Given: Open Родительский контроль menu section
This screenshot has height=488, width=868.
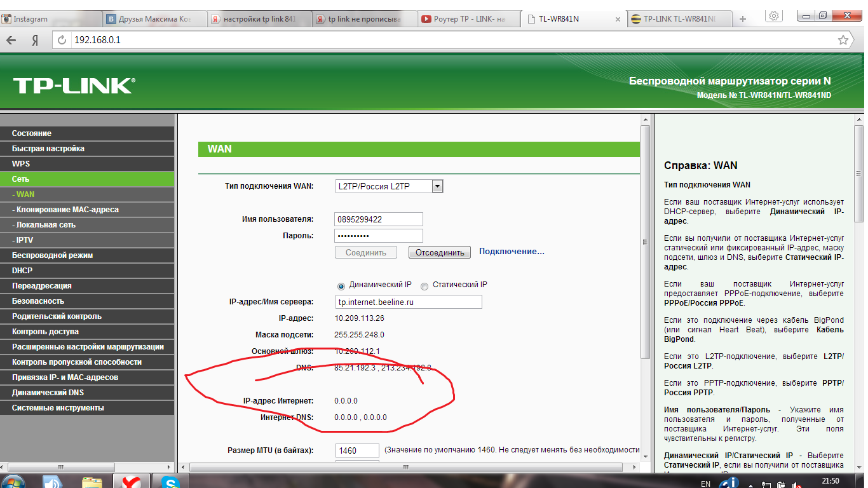Looking at the screenshot, I should pos(87,316).
